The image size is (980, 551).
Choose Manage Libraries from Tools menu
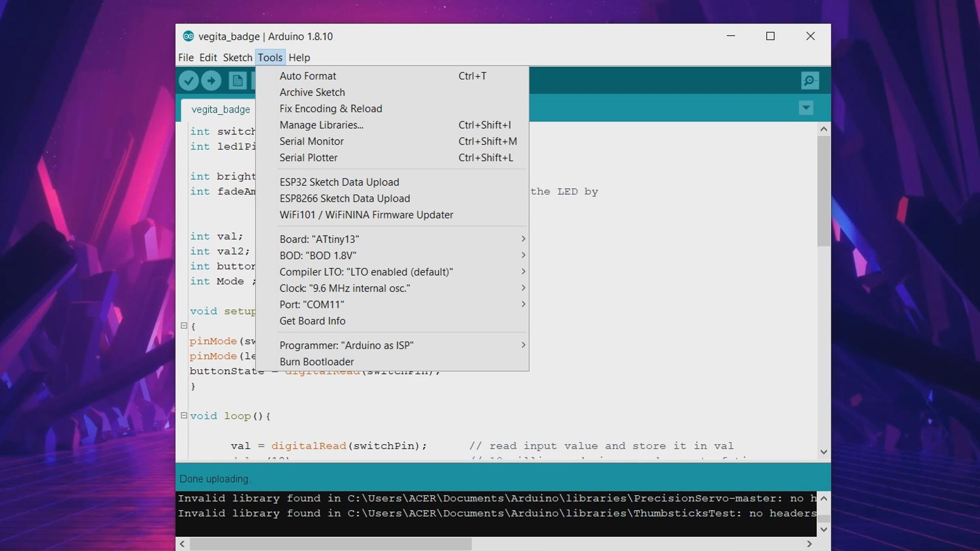pyautogui.click(x=322, y=125)
